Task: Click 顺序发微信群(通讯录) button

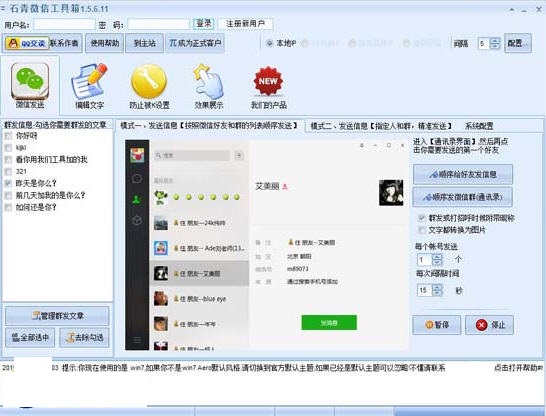Action: point(463,197)
